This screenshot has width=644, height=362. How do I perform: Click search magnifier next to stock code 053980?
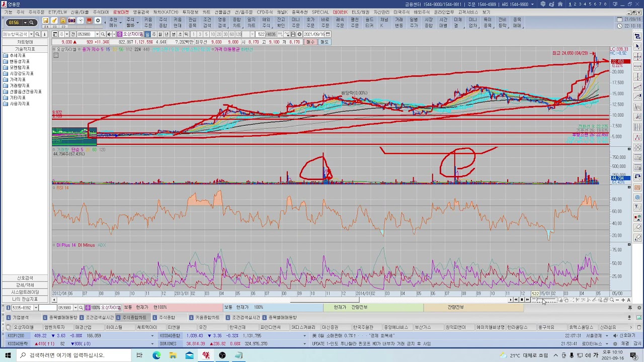coord(103,34)
